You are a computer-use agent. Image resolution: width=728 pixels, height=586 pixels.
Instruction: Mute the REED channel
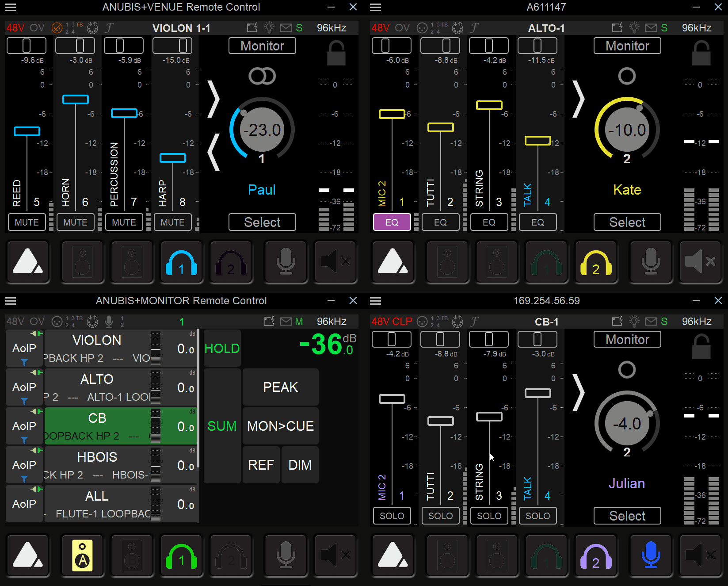(x=27, y=222)
